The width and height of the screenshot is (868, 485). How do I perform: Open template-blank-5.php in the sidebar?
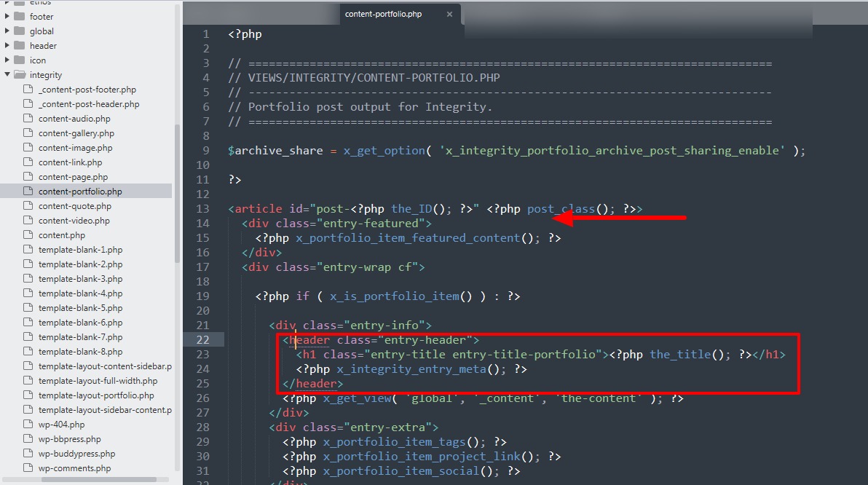[80, 308]
